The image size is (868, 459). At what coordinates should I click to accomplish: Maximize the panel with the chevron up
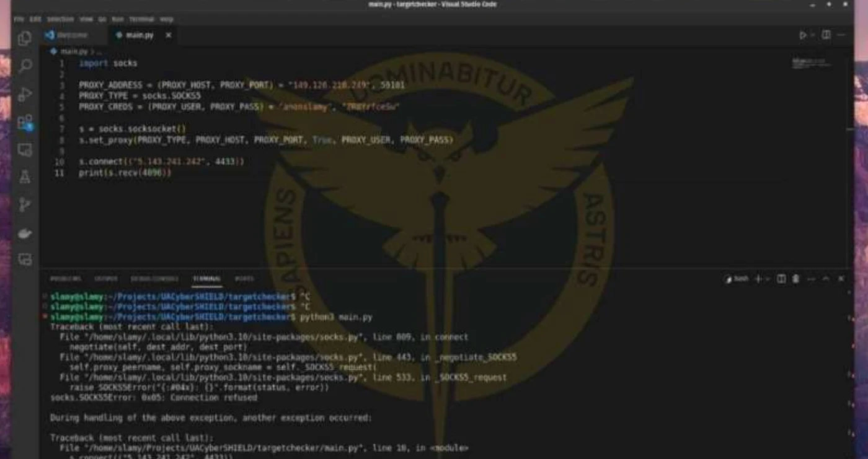point(826,279)
